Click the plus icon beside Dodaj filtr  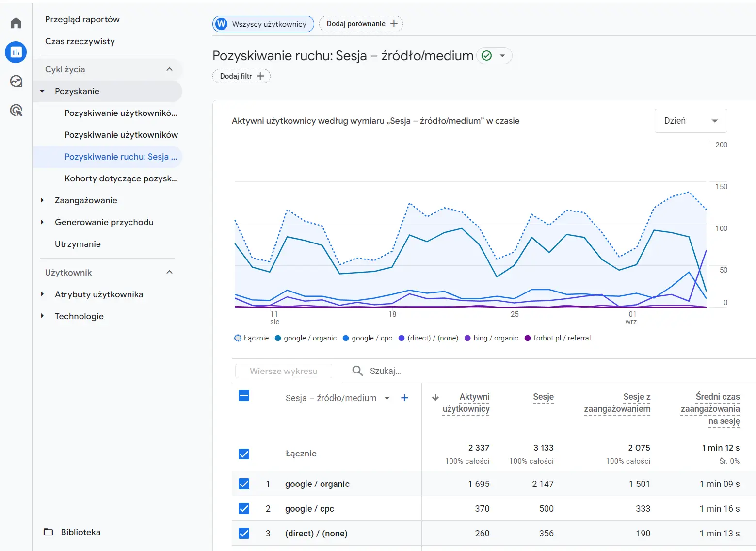(260, 76)
